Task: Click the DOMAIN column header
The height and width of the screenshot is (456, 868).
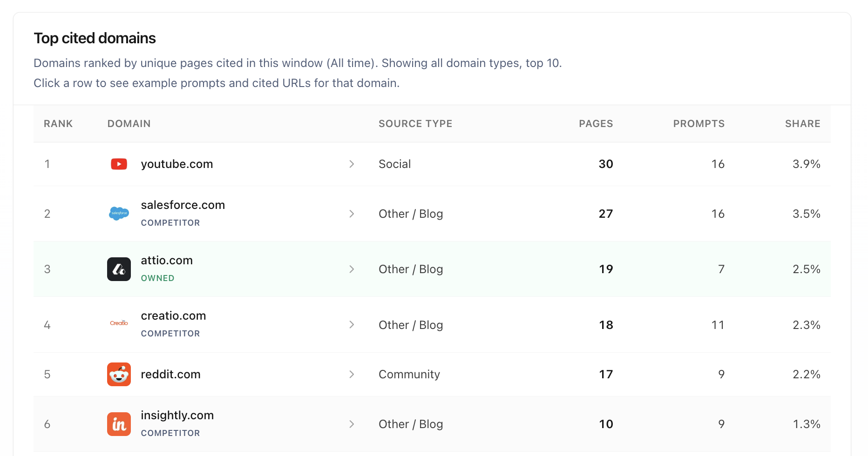Action: pos(129,124)
